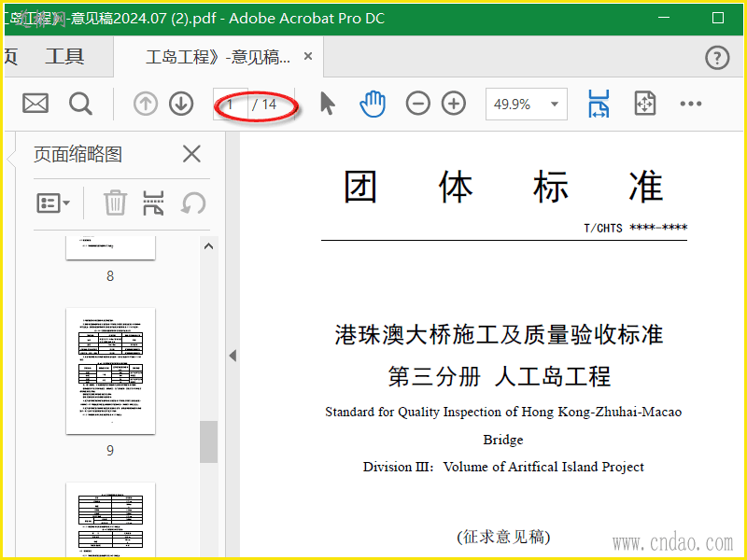Select page 8 thumbnail

[110, 247]
